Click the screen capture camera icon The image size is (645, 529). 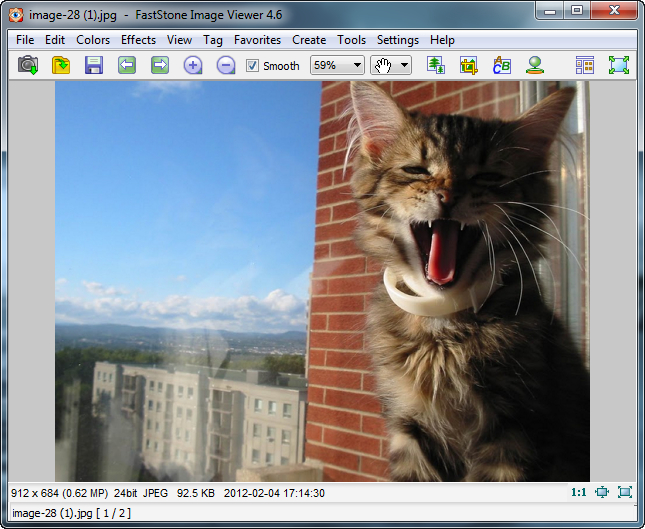click(x=28, y=65)
